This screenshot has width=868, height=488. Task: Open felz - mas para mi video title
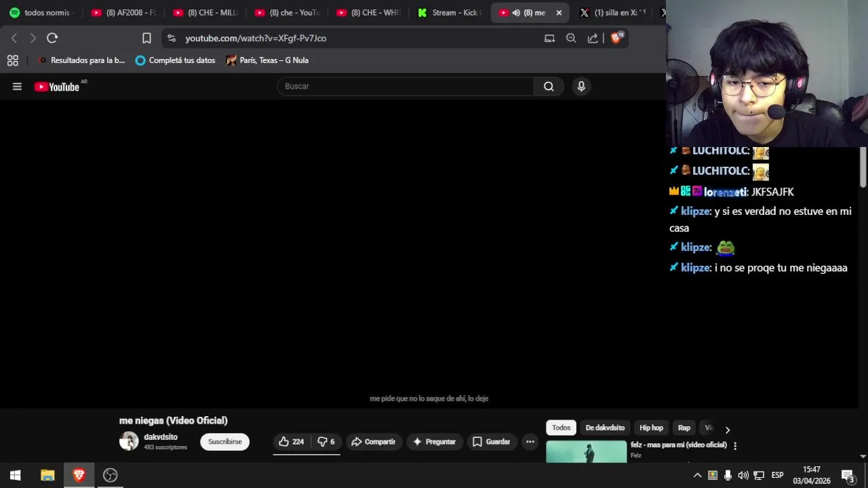pos(679,445)
